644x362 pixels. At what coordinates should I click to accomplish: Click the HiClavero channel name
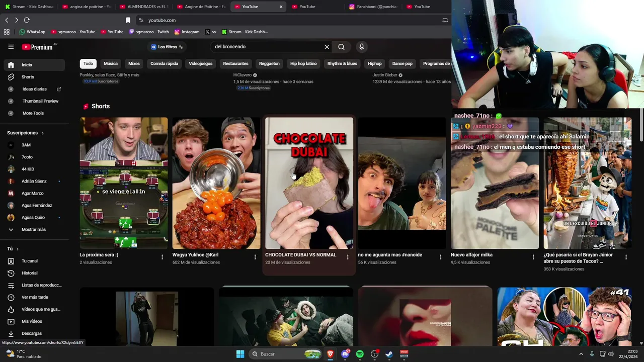point(243,75)
